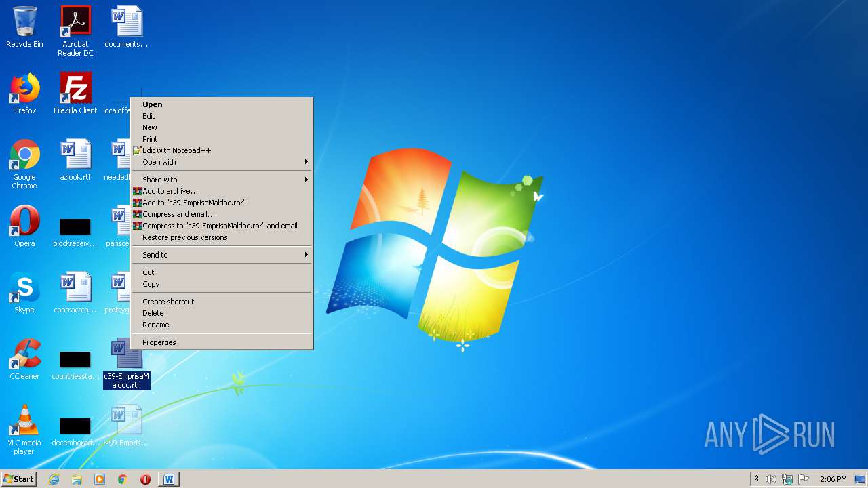Open Internet Explorer from the taskbar

(54, 479)
